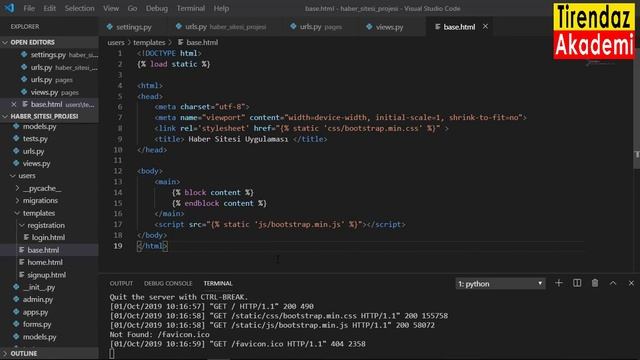Open the terminal selector dropdown '1: python'
The height and width of the screenshot is (360, 640).
(x=500, y=284)
